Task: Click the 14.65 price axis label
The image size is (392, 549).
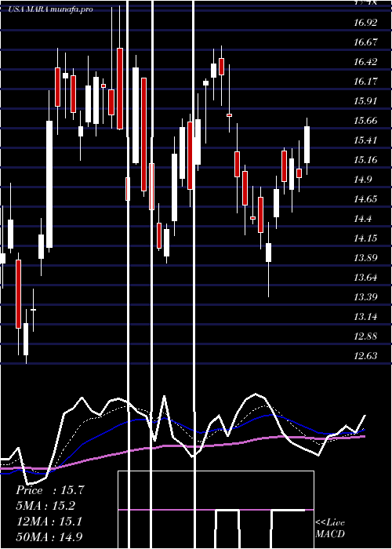Action: pos(365,199)
